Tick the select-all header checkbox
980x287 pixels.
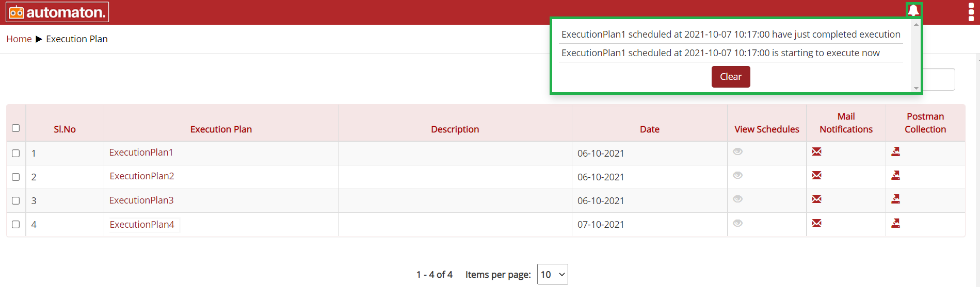click(16, 128)
